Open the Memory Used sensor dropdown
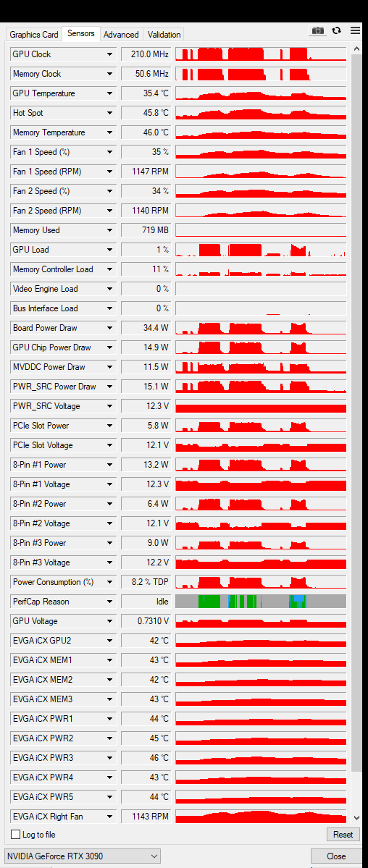368x868 pixels. coord(109,230)
